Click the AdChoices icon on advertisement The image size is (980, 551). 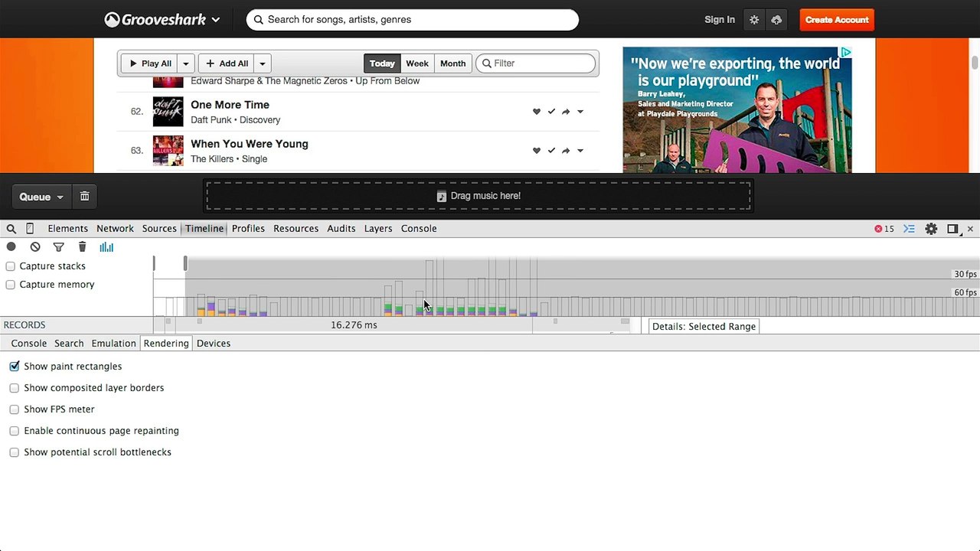(x=846, y=52)
